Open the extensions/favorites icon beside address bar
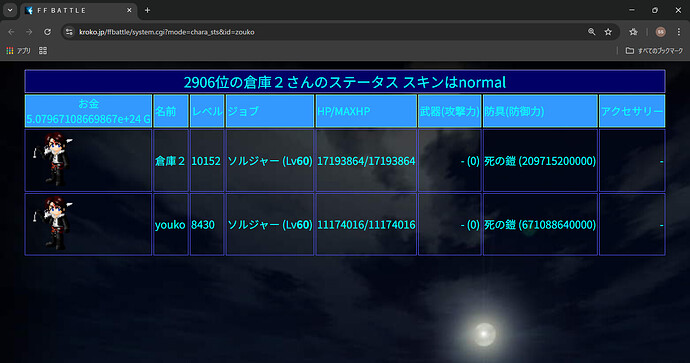The image size is (690, 363). [x=633, y=32]
